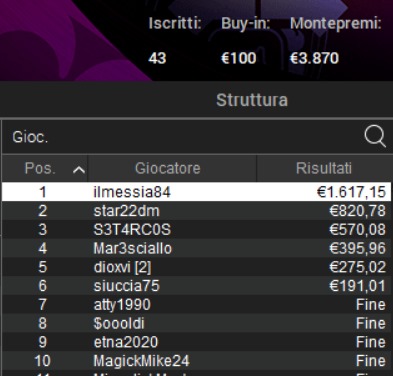Click the Gioc. player search field
Image resolution: width=393 pixels, height=376 pixels.
(197, 137)
